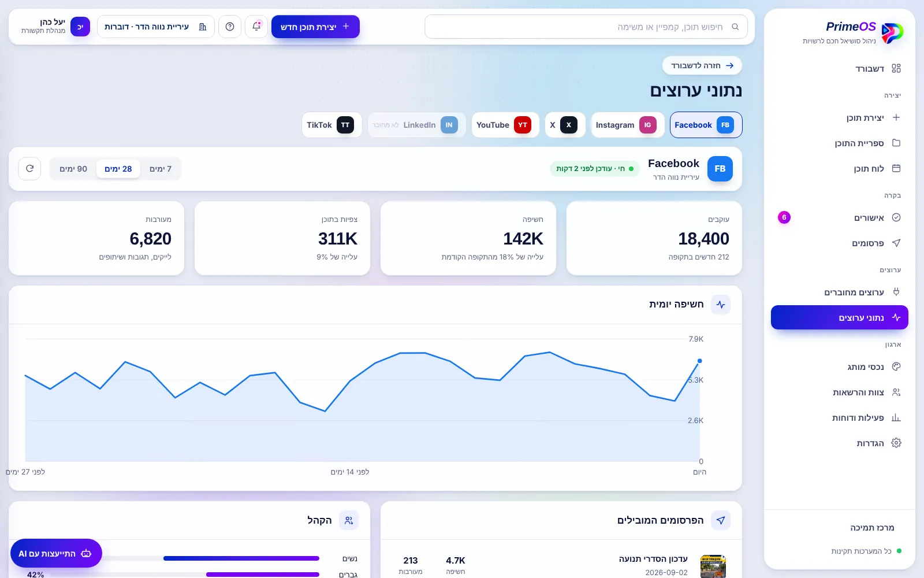Click the people icon beside הקהל heading
Screen dimensions: 924x578
349,520
